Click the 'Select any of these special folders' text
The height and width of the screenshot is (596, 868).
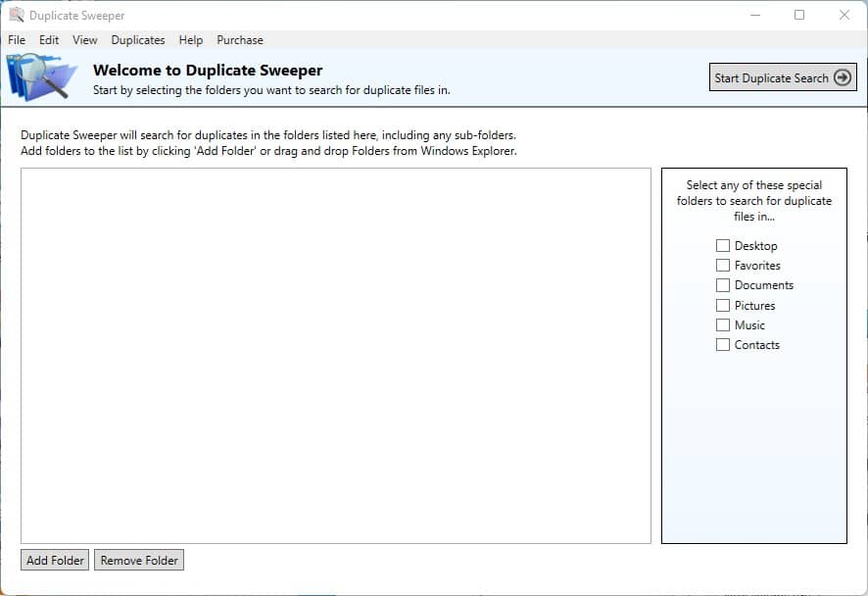click(754, 201)
